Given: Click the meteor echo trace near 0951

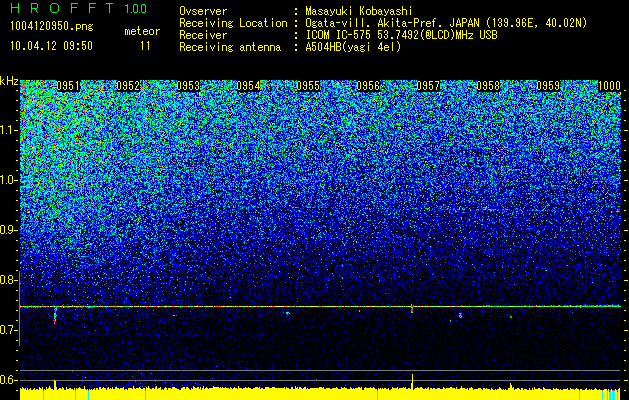Looking at the screenshot, I should point(55,315).
